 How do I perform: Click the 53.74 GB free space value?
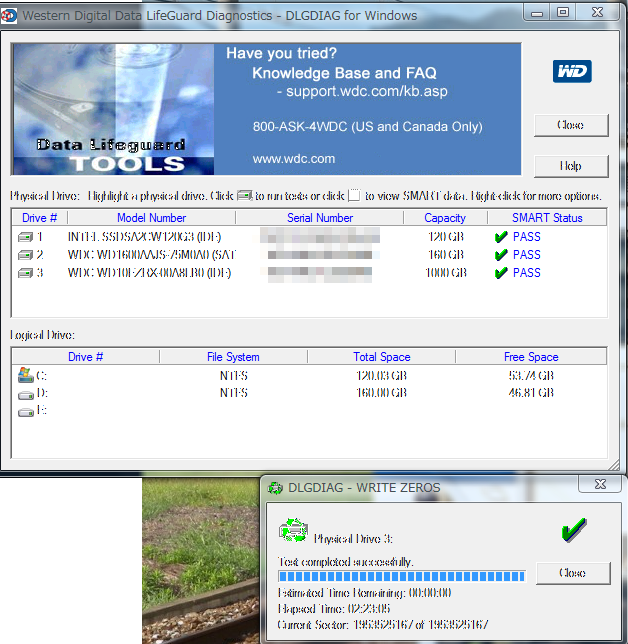click(531, 376)
